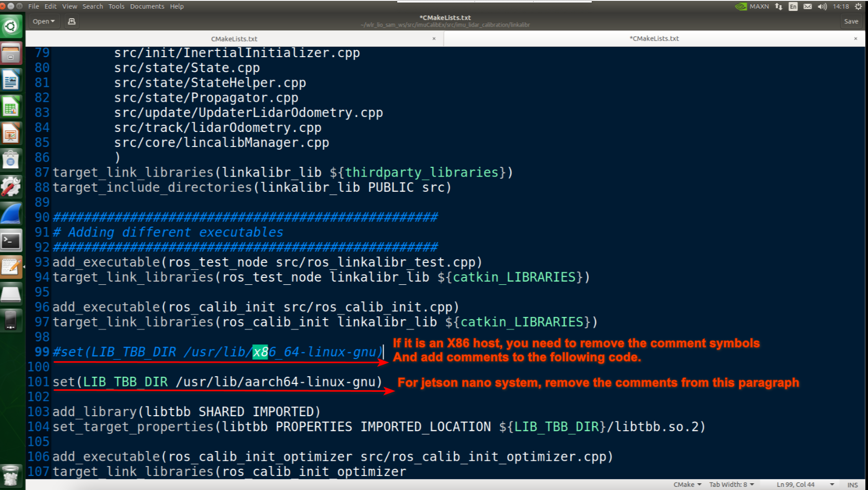Viewport: 868px width, 490px height.
Task: Open the Ubuntu Software store icon
Action: (11, 160)
